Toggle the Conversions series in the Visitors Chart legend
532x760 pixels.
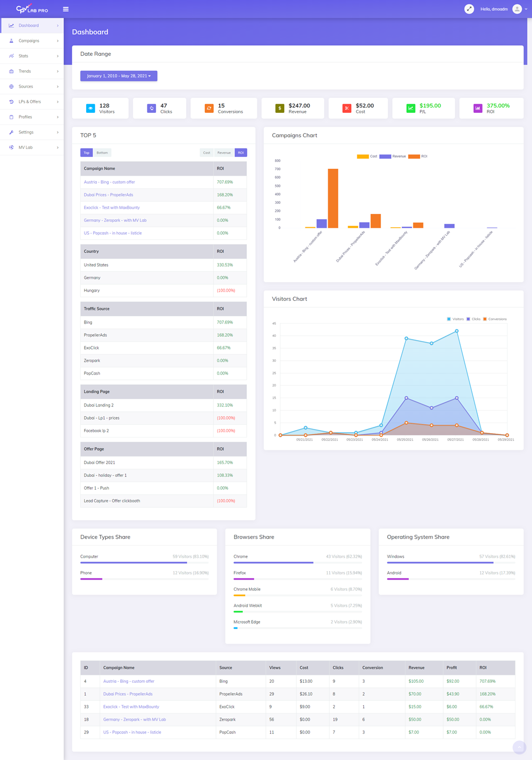coord(495,319)
